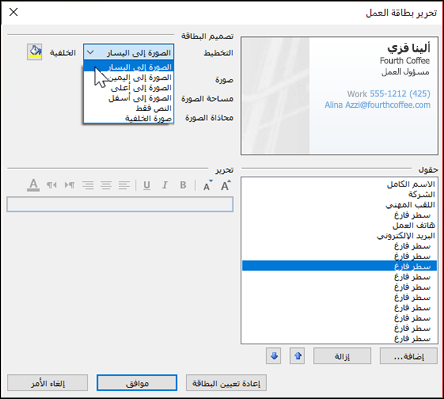Set right-to-left text direction
This screenshot has height=399, width=444.
[51, 185]
